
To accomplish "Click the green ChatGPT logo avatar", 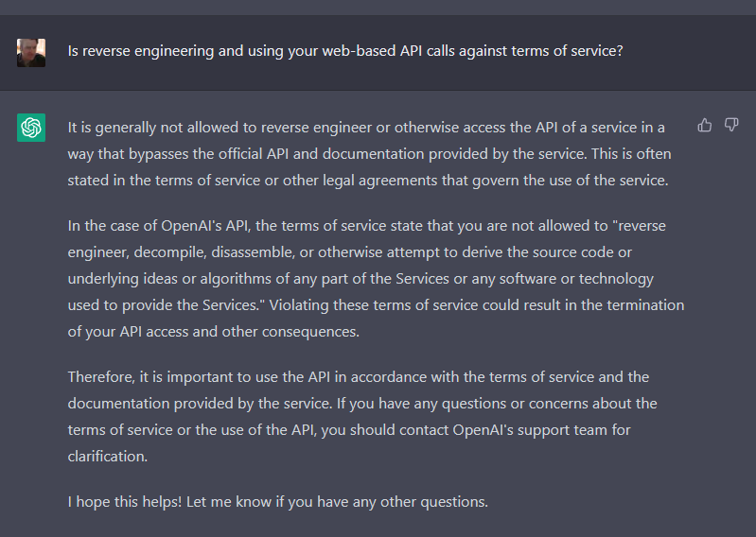I will click(31, 128).
